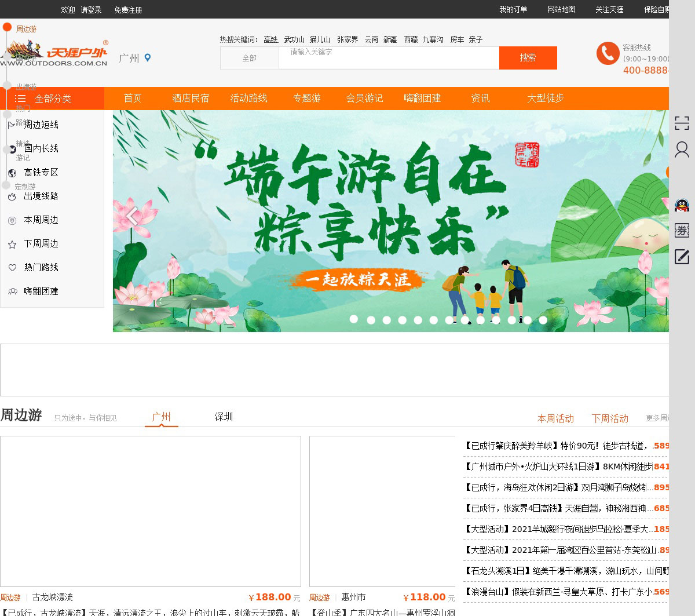The image size is (695, 616).
Task: Click the 端午游自在 banner image
Action: 391,221
